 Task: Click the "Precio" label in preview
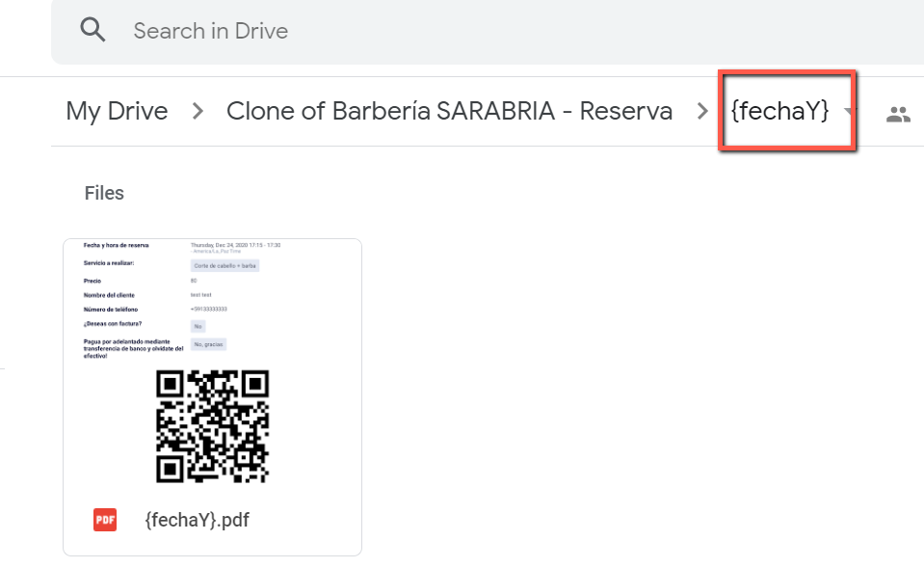[x=92, y=281]
